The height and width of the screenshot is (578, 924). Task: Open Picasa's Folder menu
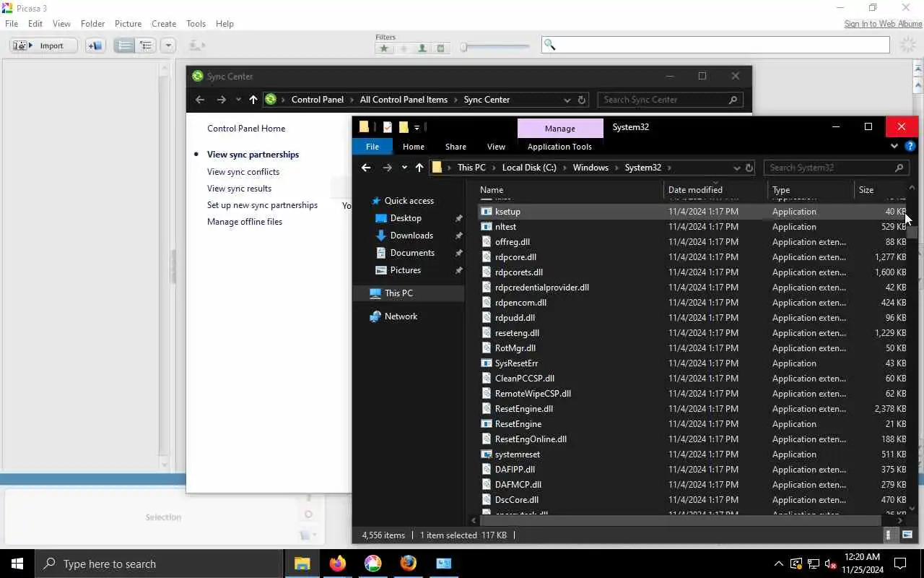click(92, 24)
